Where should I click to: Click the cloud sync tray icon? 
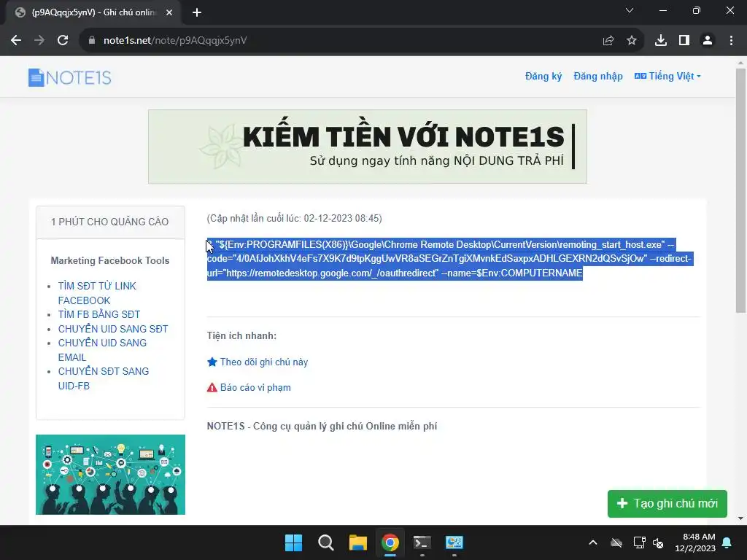(616, 542)
